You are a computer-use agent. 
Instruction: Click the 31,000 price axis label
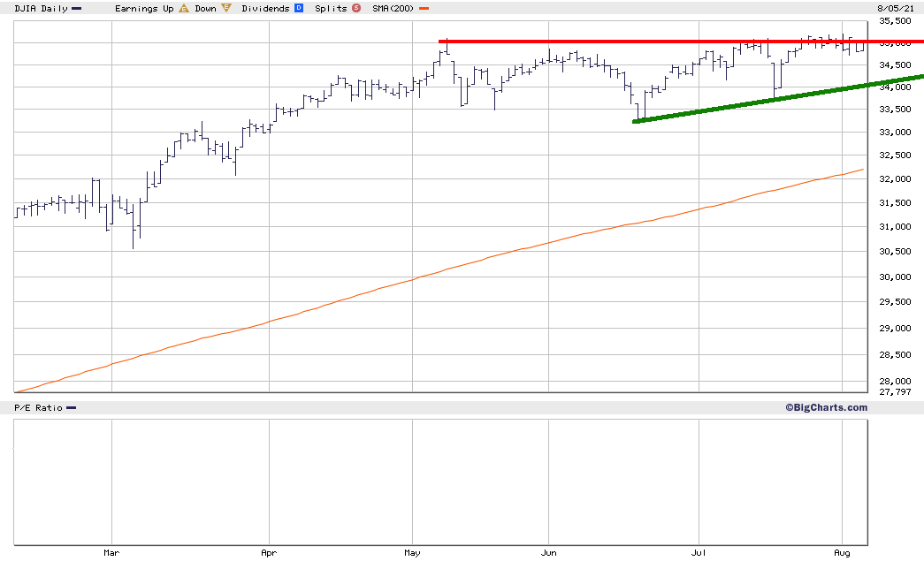(895, 227)
